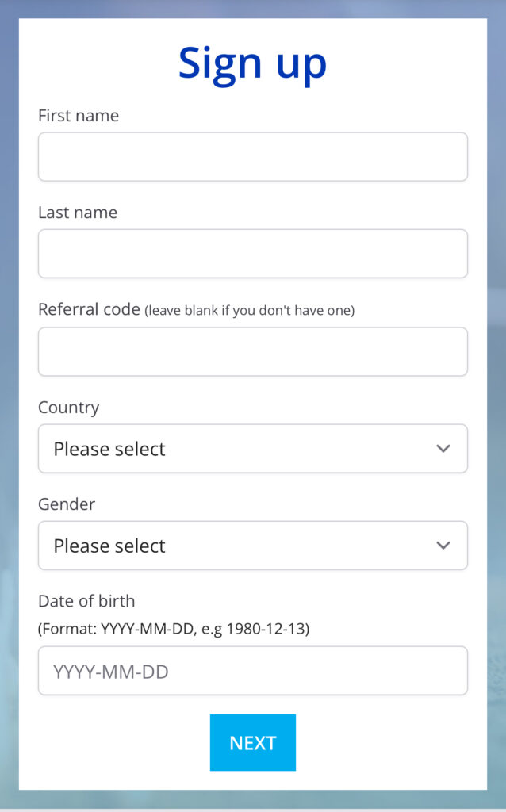This screenshot has width=506, height=812.
Task: Click the NEXT button
Action: pos(253,742)
